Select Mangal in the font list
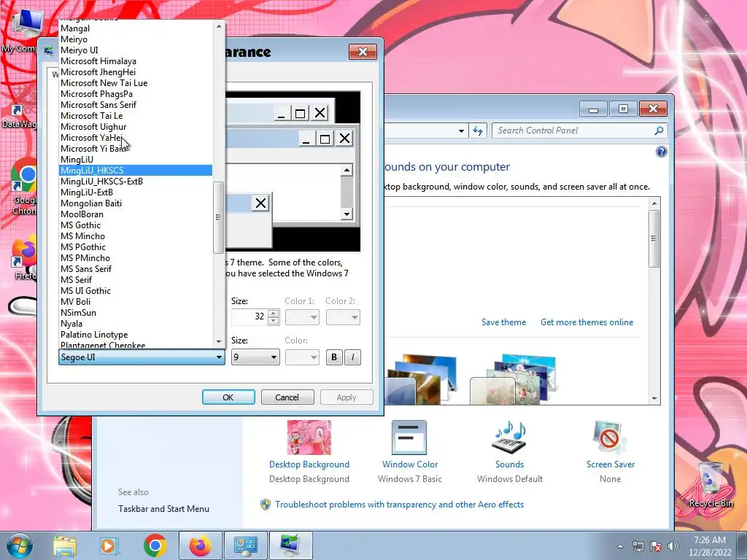Viewport: 747px width, 560px height. tap(136, 28)
